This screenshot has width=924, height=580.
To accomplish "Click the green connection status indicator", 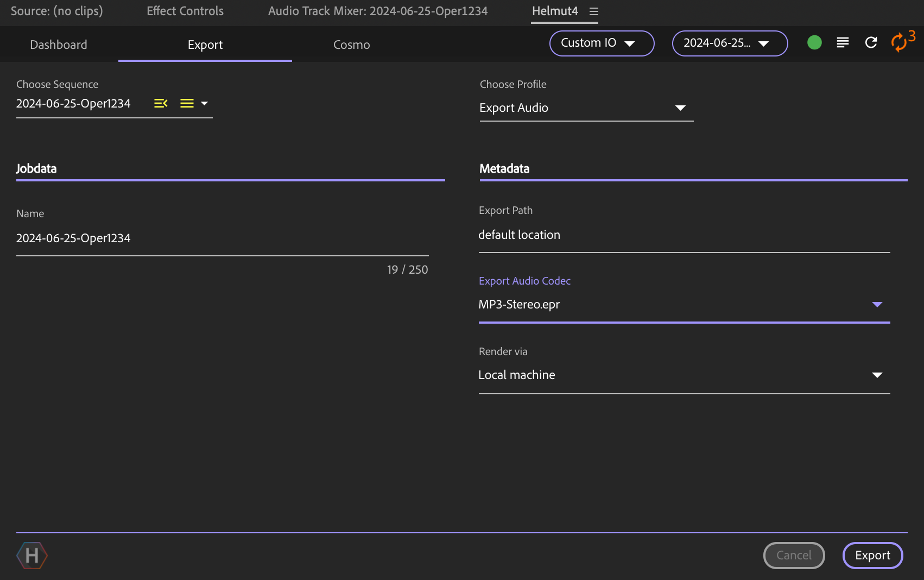I will pos(814,42).
